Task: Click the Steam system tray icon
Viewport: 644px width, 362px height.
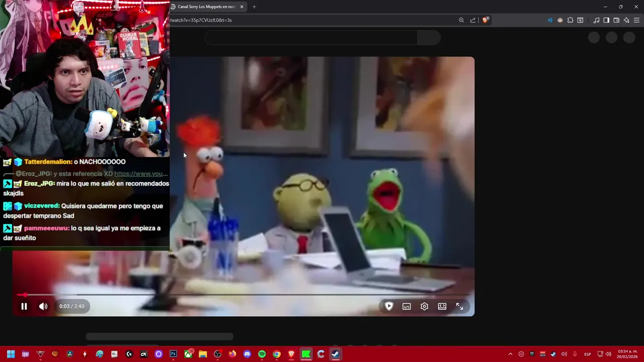Action: tap(553, 354)
